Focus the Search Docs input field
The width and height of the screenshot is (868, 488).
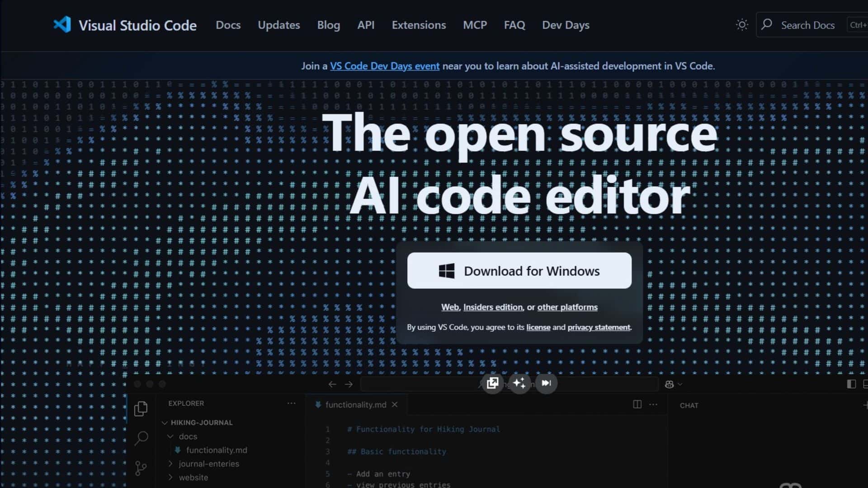pos(812,25)
